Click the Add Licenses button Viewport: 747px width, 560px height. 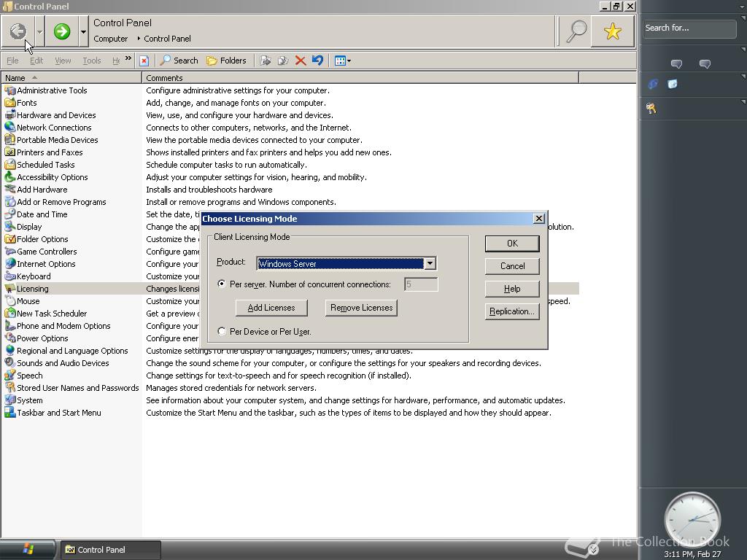click(x=271, y=308)
